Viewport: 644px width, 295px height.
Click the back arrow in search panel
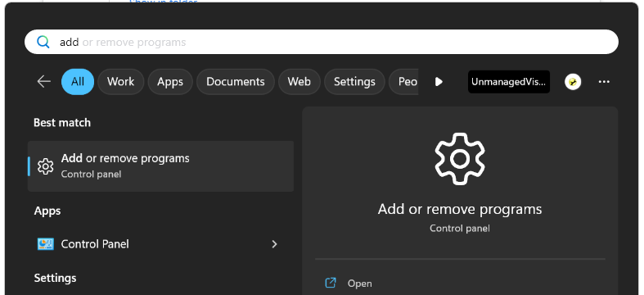click(x=44, y=81)
